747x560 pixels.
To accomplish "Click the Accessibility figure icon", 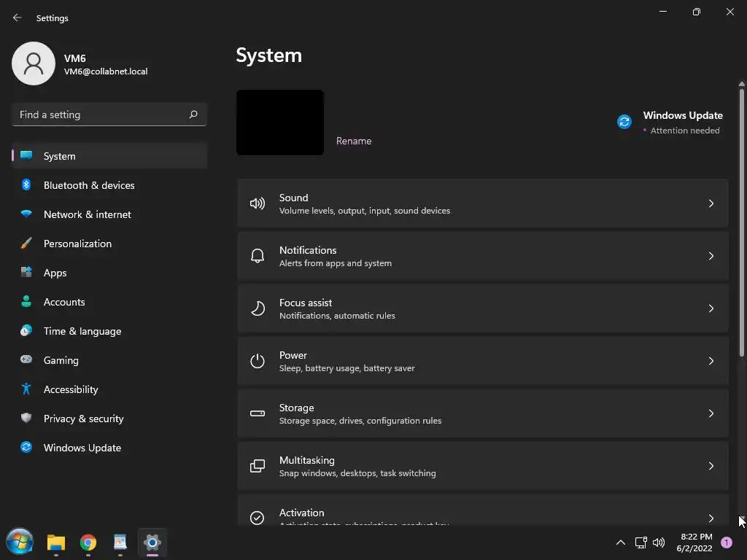I will pyautogui.click(x=26, y=389).
